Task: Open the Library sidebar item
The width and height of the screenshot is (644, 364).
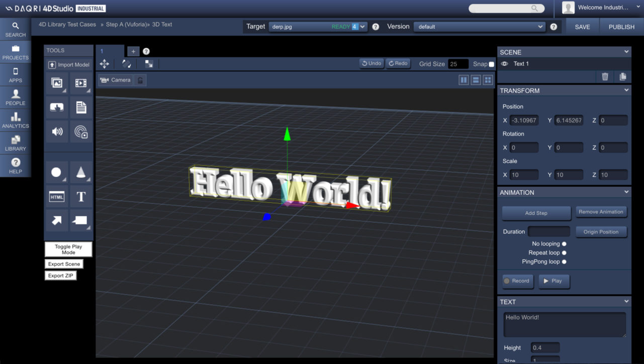Action: [16, 143]
